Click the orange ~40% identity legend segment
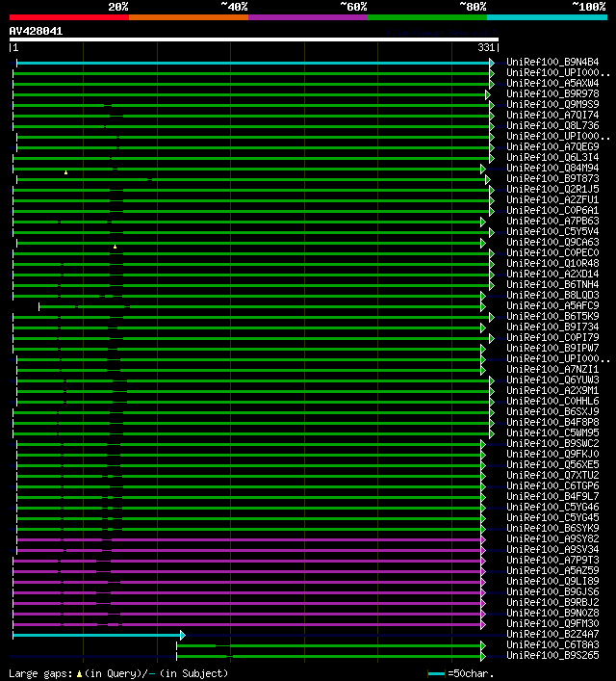 pyautogui.click(x=189, y=17)
